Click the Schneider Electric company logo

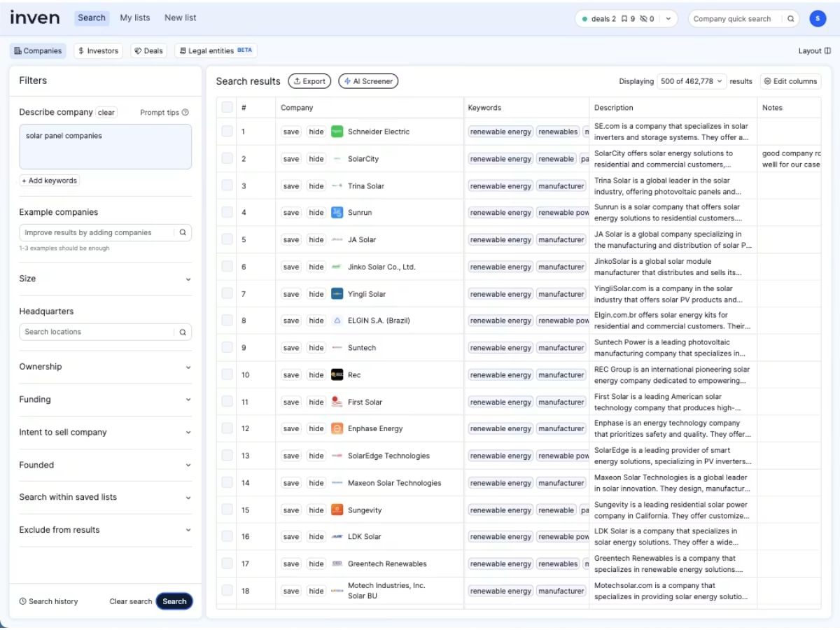[x=337, y=132]
